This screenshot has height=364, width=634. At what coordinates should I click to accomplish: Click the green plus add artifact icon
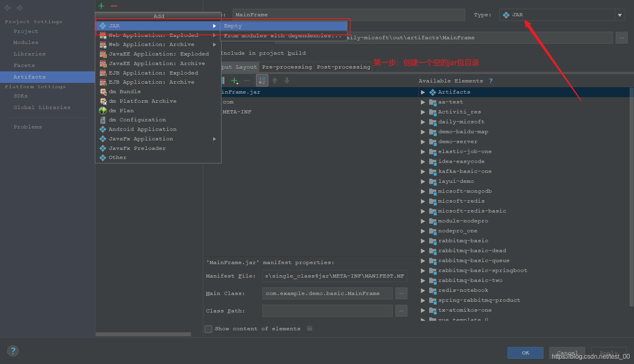[101, 6]
